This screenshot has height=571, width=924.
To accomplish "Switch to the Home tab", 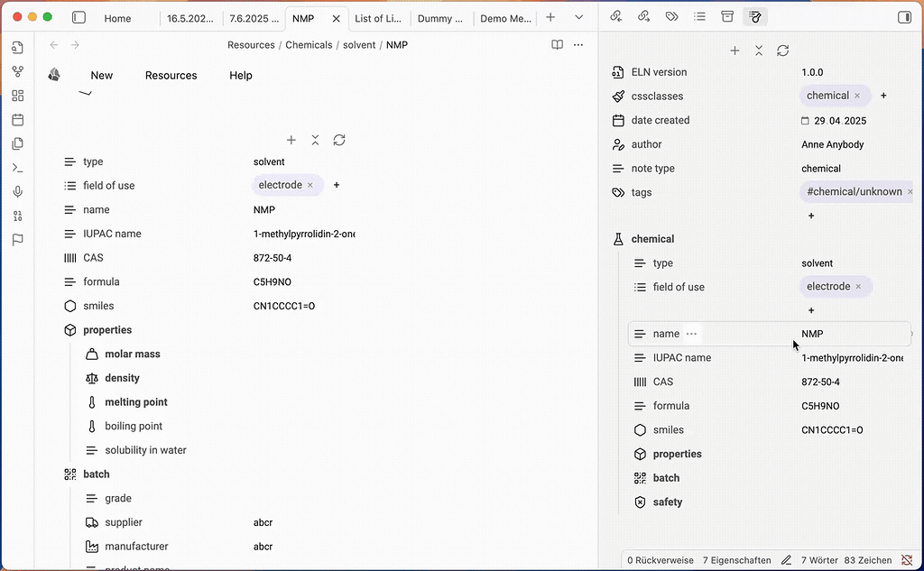I will [117, 18].
